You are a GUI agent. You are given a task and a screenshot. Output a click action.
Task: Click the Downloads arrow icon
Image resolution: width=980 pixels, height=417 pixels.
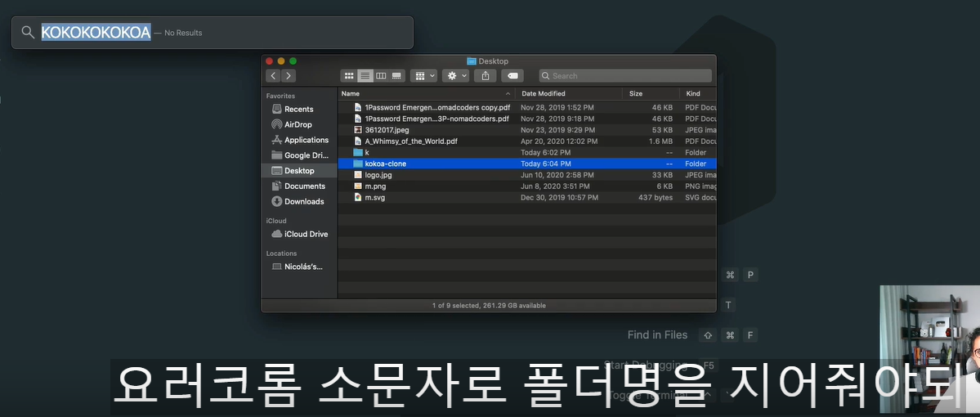click(276, 201)
